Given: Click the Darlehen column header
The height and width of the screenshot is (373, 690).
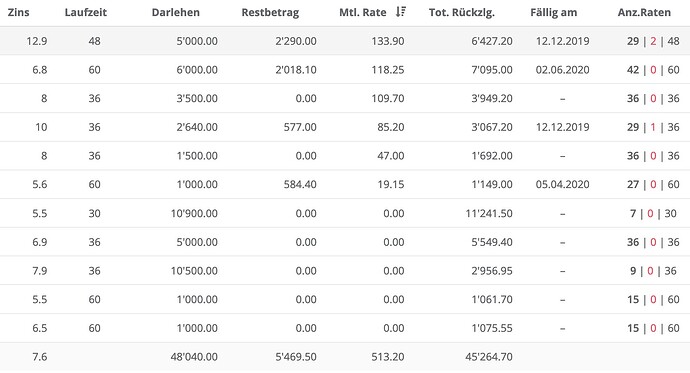Looking at the screenshot, I should [x=176, y=12].
